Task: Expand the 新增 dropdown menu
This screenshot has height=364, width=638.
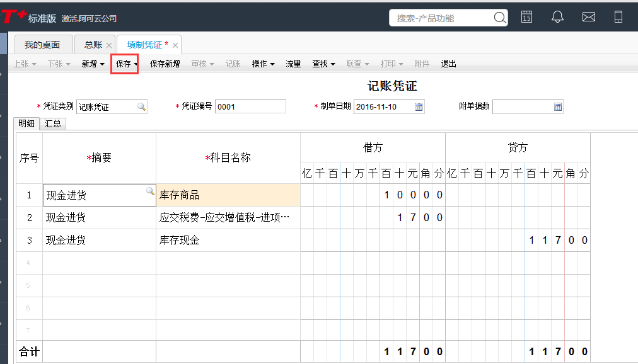Action: [x=101, y=64]
